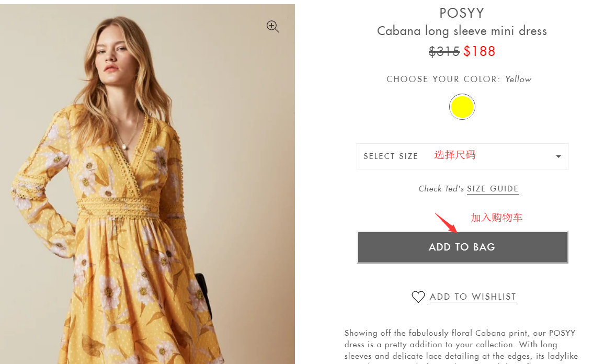
Task: Click the Choose Your Color label
Action: (x=442, y=79)
